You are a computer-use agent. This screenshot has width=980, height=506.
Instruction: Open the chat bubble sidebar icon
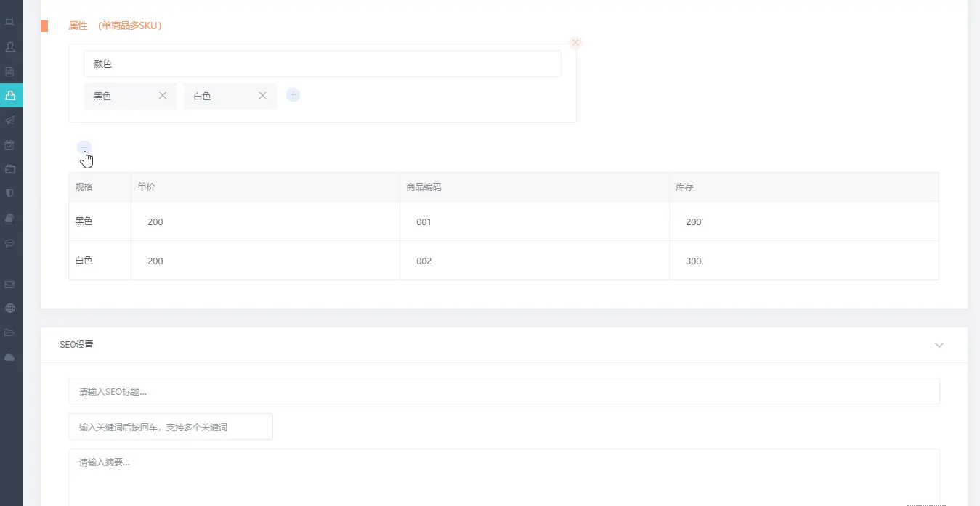click(x=10, y=243)
